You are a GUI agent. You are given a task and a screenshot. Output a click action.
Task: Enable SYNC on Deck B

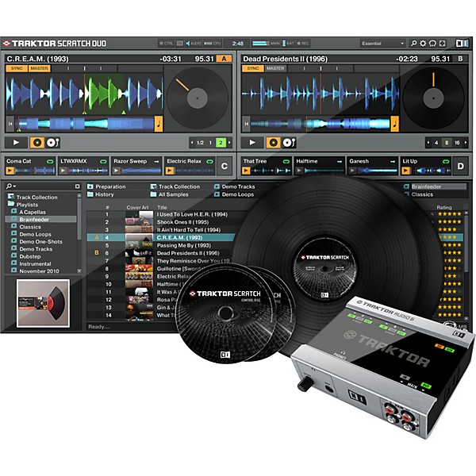253,68
